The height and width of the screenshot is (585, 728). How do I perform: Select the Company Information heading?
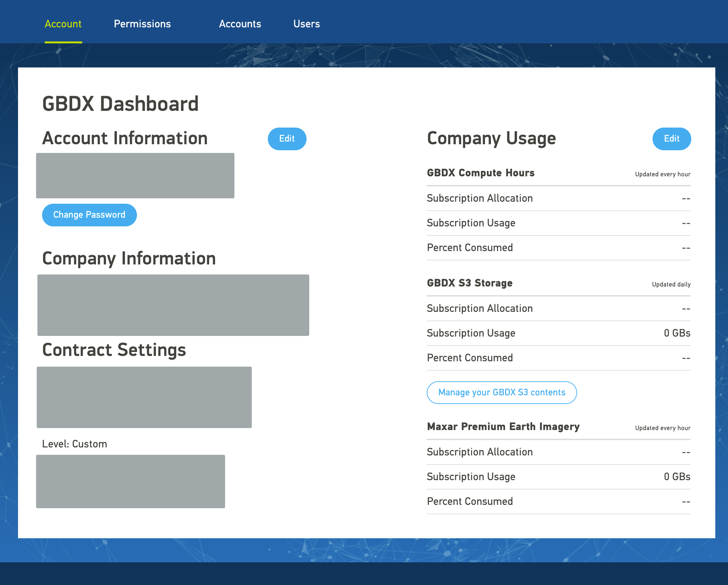pos(129,258)
